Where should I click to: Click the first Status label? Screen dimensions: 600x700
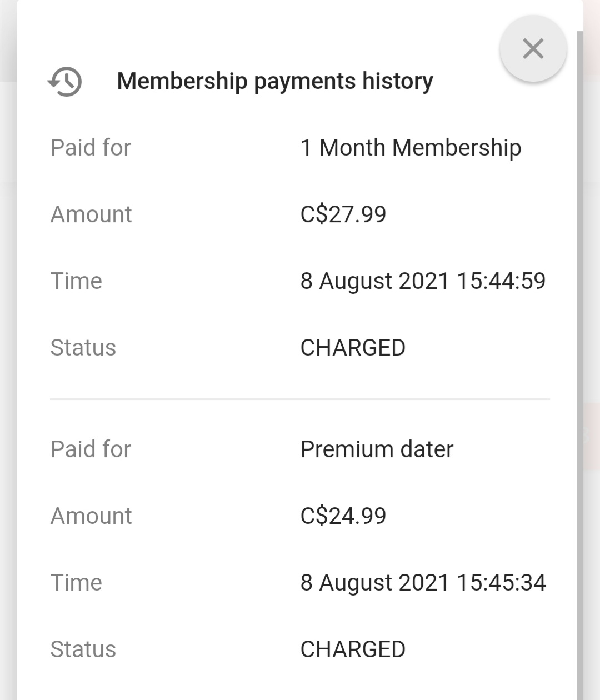pos(83,348)
